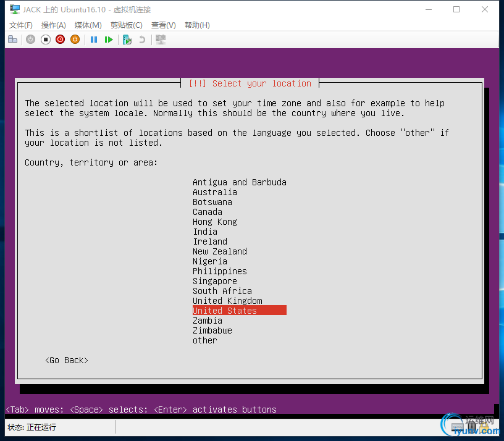Save VM state with the orange power icon
Image resolution: width=504 pixels, height=441 pixels.
click(x=75, y=40)
